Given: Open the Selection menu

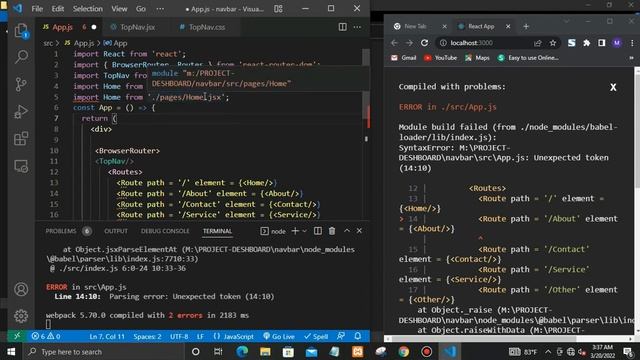Looking at the screenshot, I should coord(88,9).
